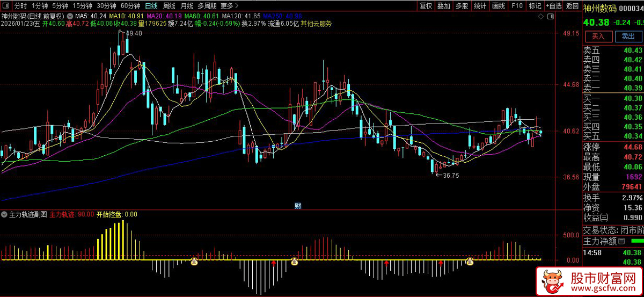The height and width of the screenshot is (297, 644).
Task: Collapse the 主力轨迹副图 indicator header
Action: [x=5, y=214]
